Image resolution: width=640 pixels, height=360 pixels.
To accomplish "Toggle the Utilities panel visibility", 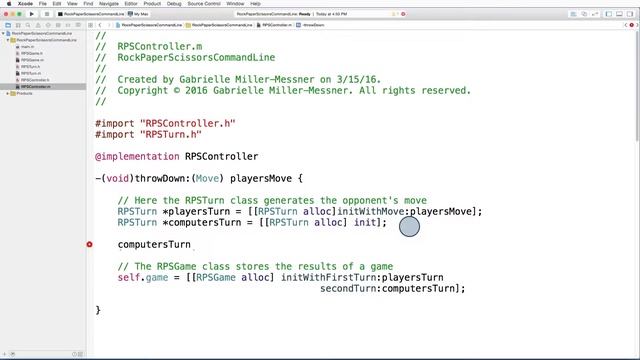I will 630,14.
